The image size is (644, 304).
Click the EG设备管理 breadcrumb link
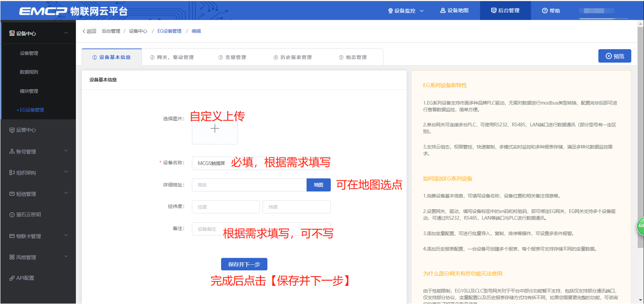pyautogui.click(x=169, y=31)
